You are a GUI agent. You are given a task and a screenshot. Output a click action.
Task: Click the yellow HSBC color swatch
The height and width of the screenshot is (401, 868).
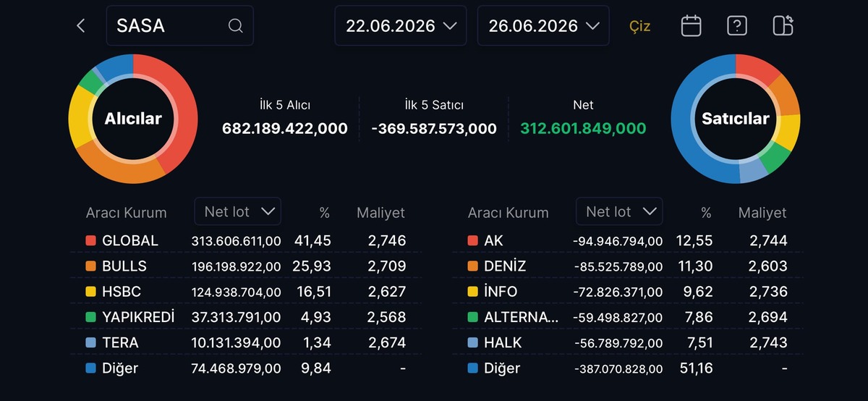pos(90,292)
